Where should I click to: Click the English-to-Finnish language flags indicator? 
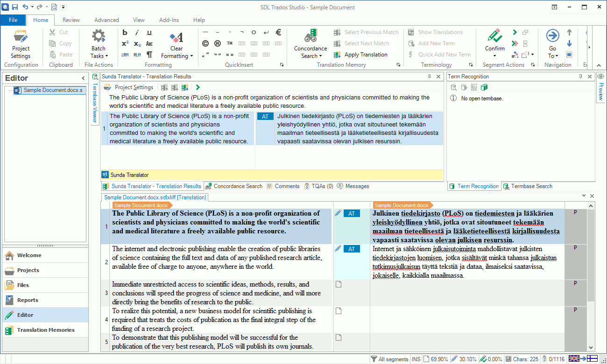[583, 359]
